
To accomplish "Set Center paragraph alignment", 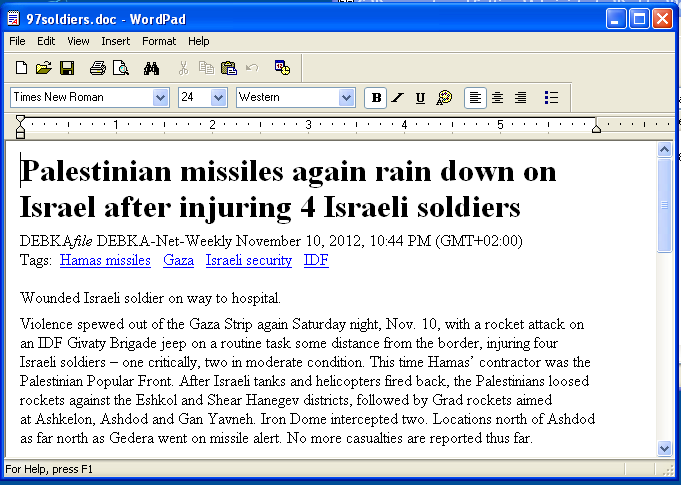I will tap(498, 98).
